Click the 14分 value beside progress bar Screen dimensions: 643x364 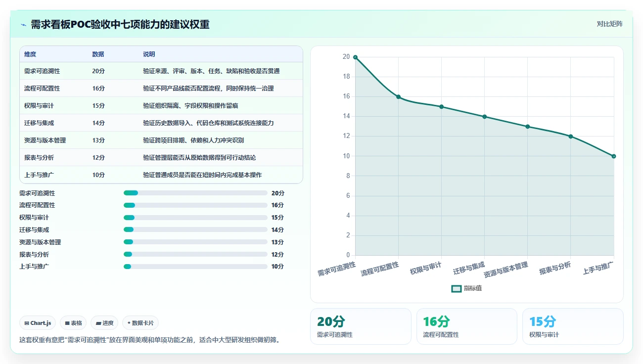pyautogui.click(x=277, y=229)
